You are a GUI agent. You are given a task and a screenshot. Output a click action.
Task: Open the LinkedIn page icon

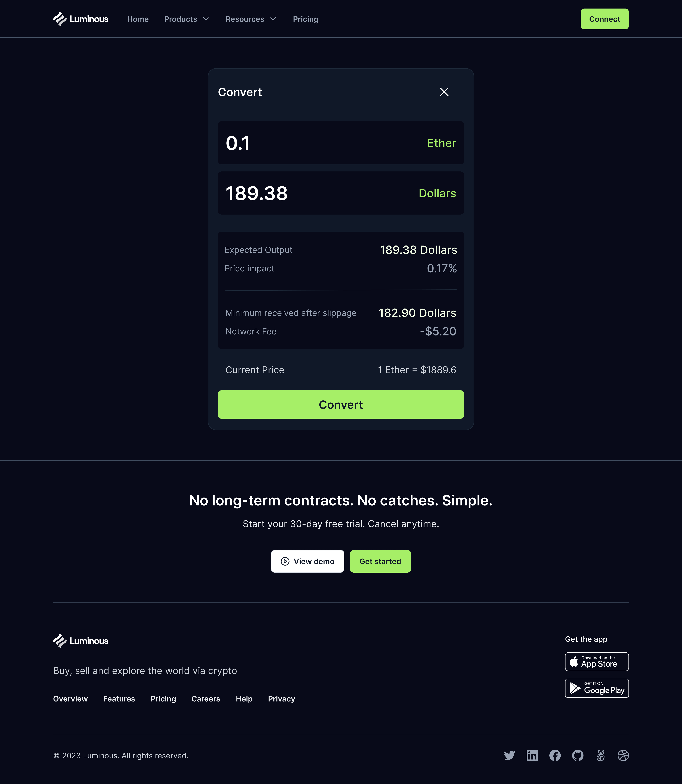tap(532, 755)
